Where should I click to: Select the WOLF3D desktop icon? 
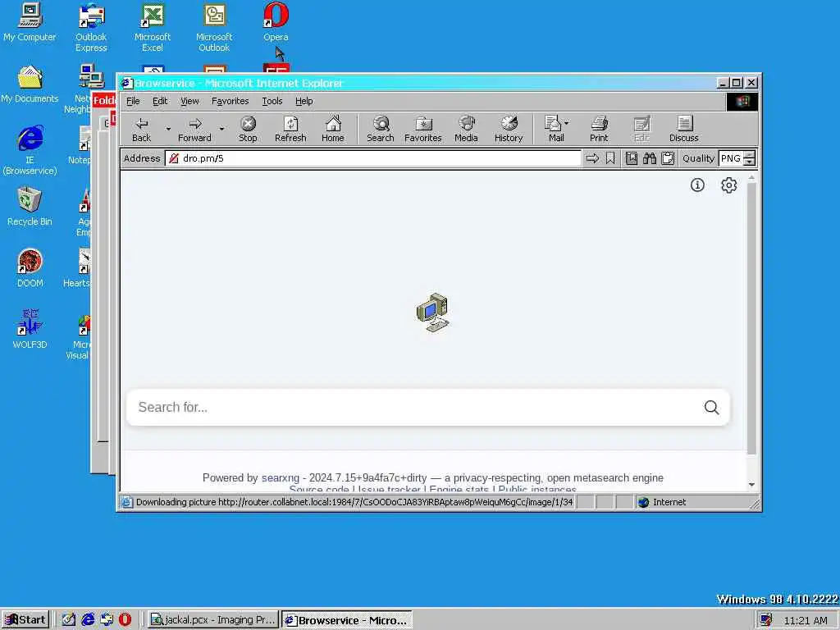point(30,330)
